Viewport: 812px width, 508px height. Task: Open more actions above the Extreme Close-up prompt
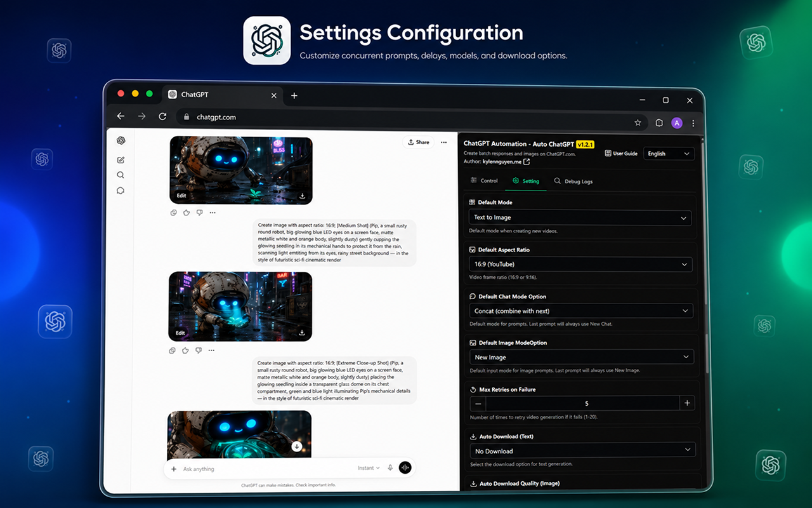[211, 350]
